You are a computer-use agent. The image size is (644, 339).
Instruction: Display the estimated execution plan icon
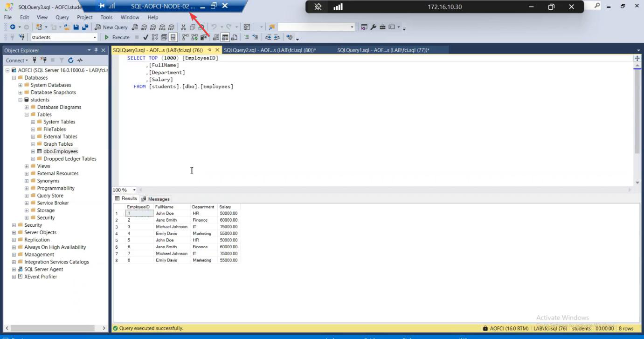point(155,37)
